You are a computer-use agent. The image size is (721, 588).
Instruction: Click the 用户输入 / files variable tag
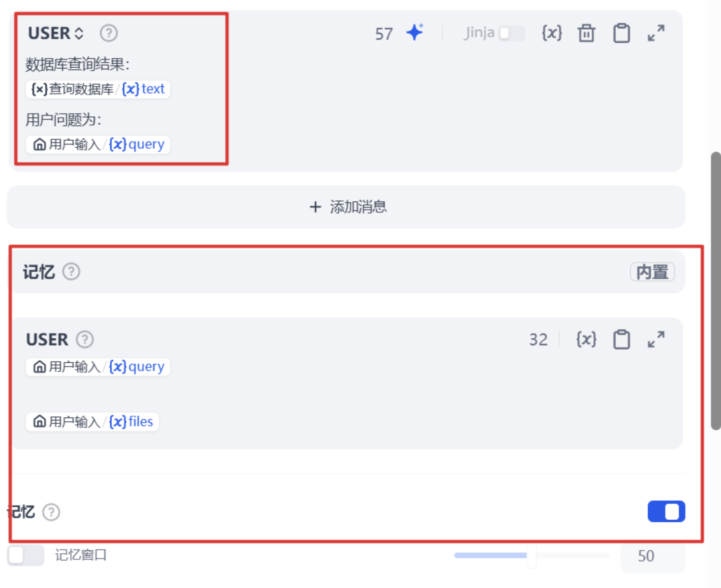tap(92, 422)
